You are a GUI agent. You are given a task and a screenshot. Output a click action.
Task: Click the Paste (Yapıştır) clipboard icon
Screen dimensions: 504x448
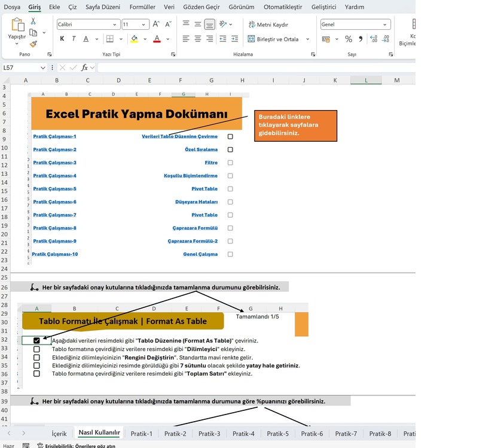point(18,25)
